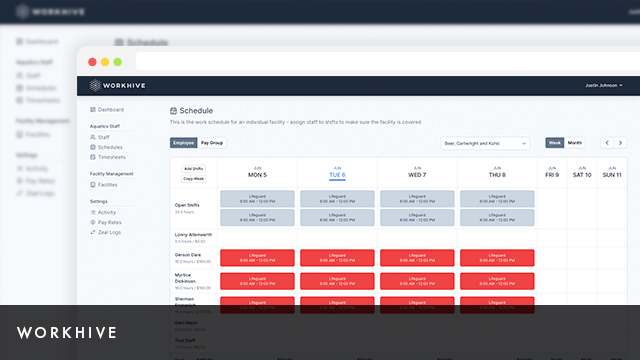
Task: Open first Open Shifts Lifeguard shift on Wednesday
Action: 417,199
